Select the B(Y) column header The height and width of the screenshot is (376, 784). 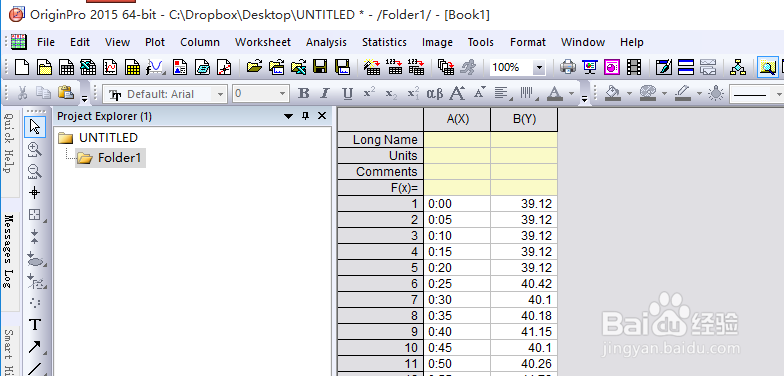coord(524,120)
